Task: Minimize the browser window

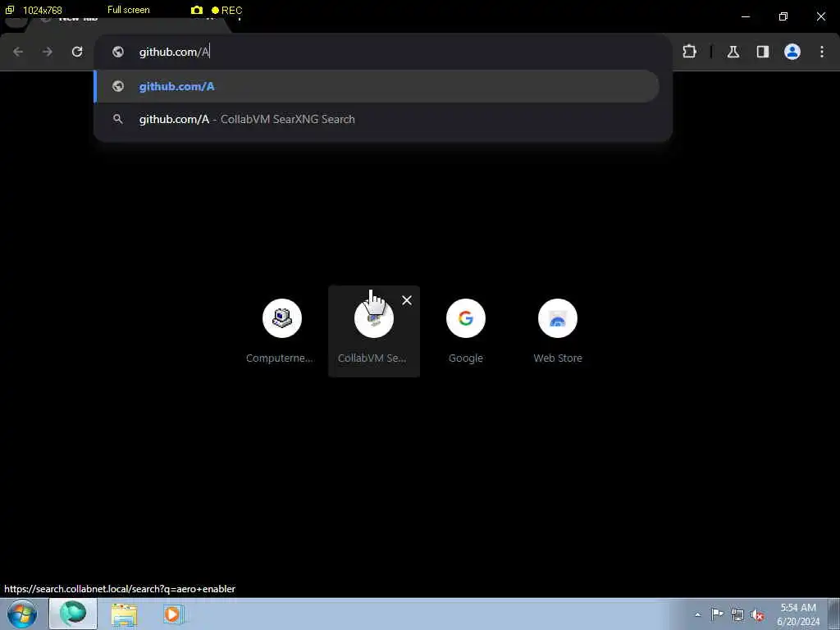Action: pos(746,16)
